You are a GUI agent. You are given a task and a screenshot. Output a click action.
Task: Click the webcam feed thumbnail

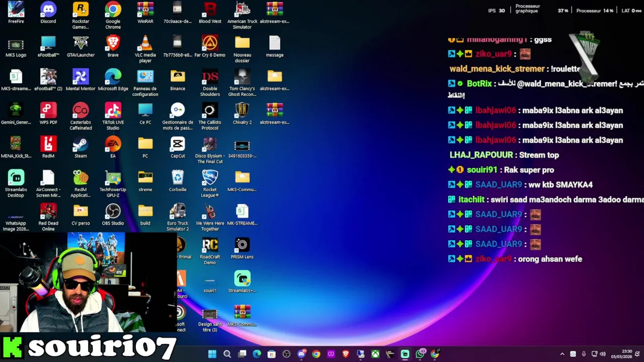point(88,283)
